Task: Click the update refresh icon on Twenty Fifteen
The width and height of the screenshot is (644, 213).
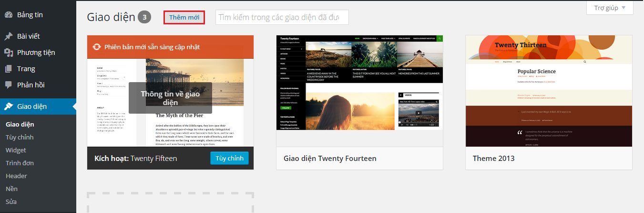Action: 97,47
